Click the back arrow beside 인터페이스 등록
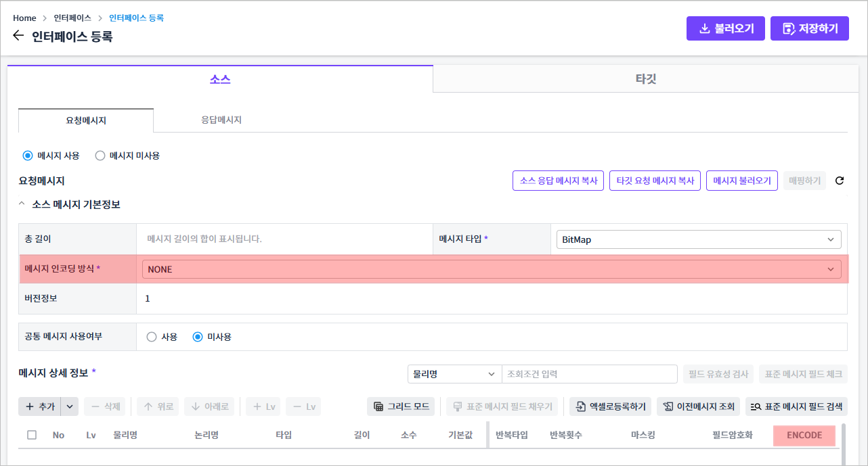868x466 pixels. [18, 36]
